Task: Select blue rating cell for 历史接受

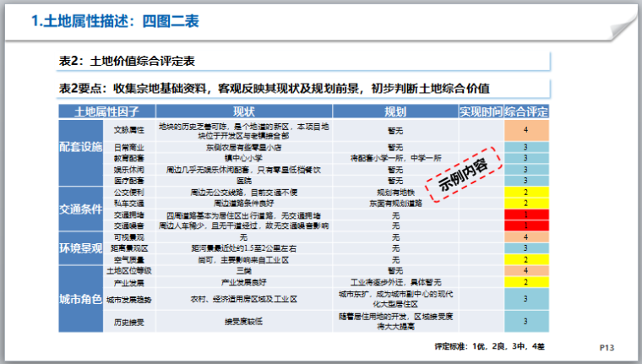Action: 525,322
